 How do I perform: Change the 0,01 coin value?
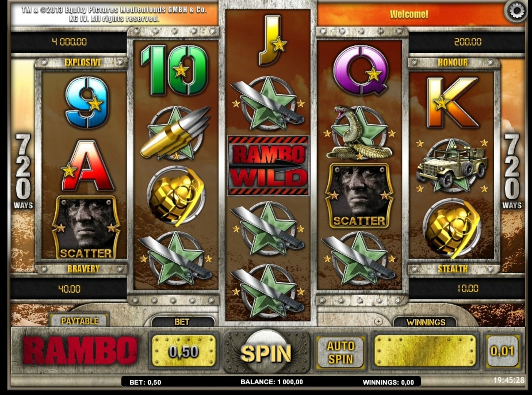[502, 351]
